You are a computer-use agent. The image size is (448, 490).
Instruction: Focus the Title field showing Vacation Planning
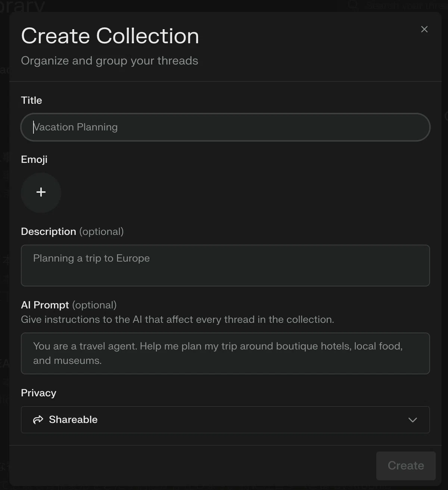[225, 127]
